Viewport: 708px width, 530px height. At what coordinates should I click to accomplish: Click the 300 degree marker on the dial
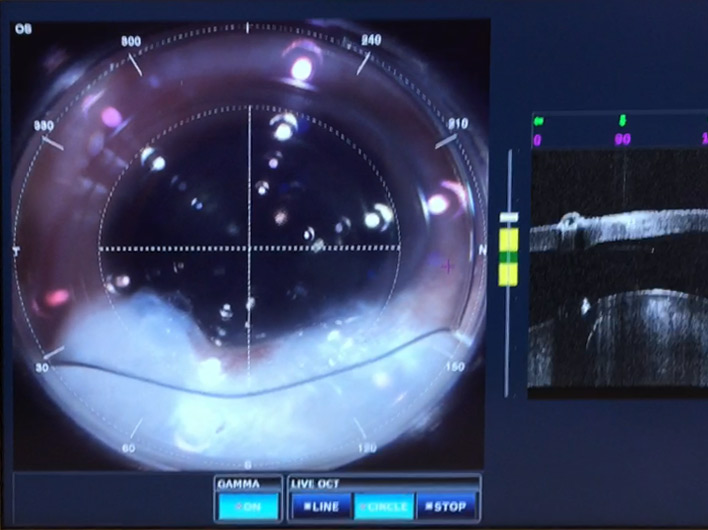(x=131, y=43)
